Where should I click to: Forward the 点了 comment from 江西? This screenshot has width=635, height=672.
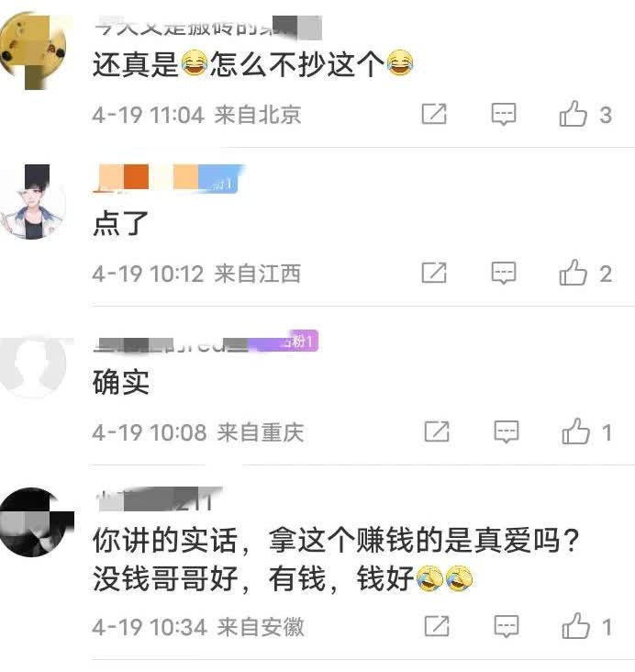tap(434, 273)
